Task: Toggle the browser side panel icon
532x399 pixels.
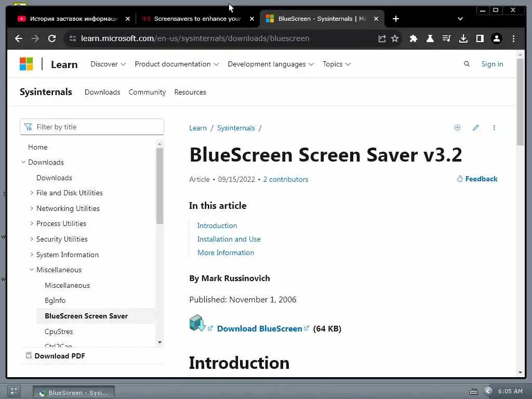Action: point(480,38)
